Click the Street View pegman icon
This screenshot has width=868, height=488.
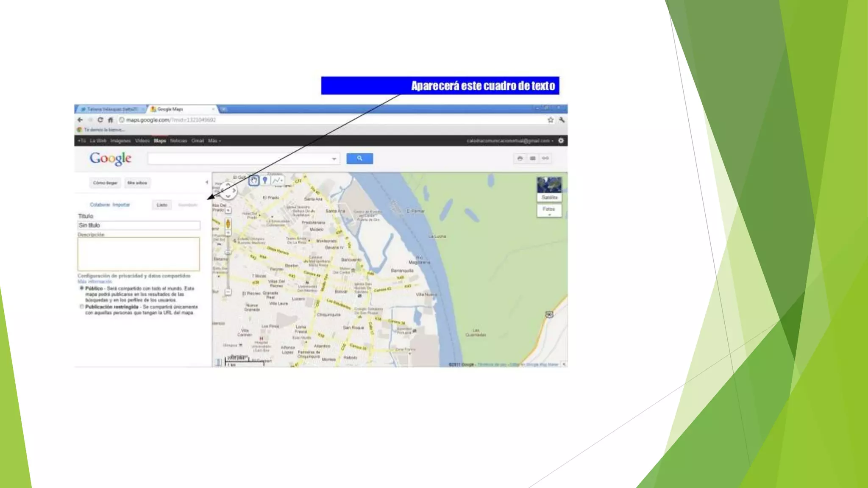coord(228,224)
